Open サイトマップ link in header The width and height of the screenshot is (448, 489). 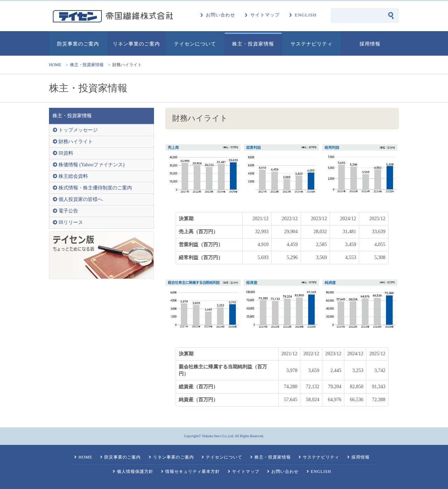pos(262,15)
